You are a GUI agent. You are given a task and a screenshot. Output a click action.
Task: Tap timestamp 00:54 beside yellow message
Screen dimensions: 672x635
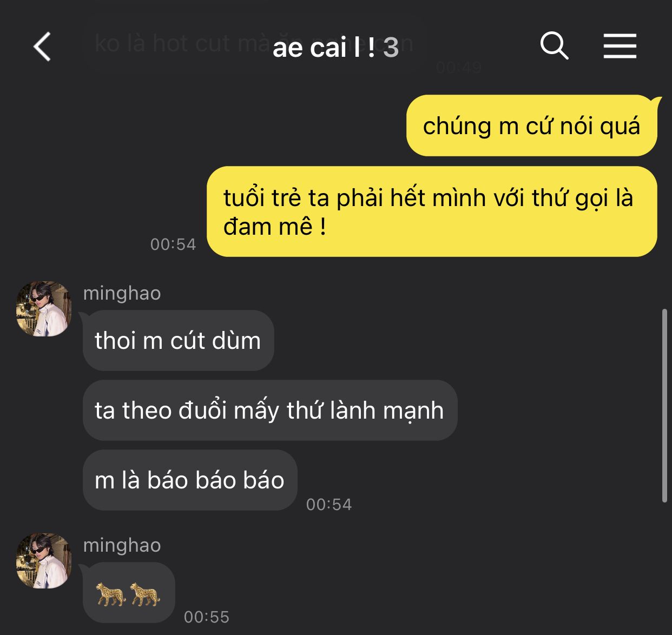173,244
